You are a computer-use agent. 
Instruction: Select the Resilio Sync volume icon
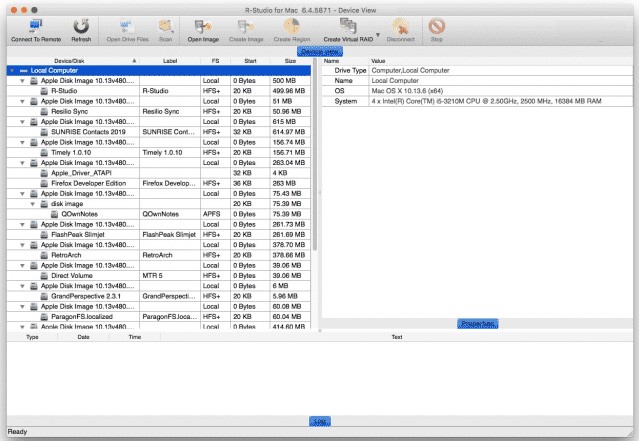(44, 112)
